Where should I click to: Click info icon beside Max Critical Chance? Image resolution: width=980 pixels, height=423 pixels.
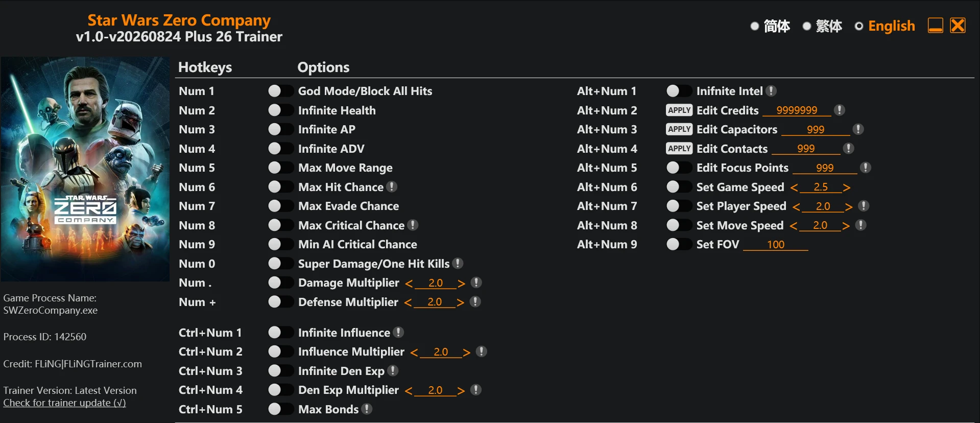(x=413, y=225)
